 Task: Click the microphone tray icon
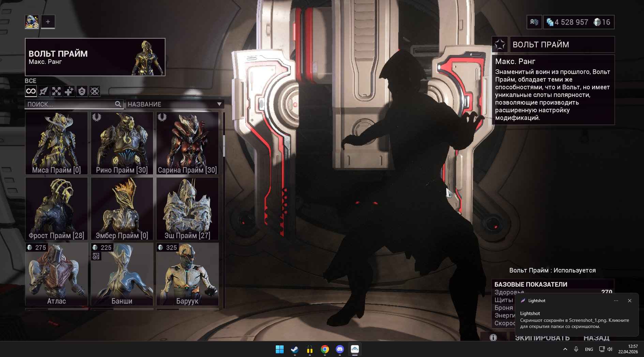(x=576, y=349)
